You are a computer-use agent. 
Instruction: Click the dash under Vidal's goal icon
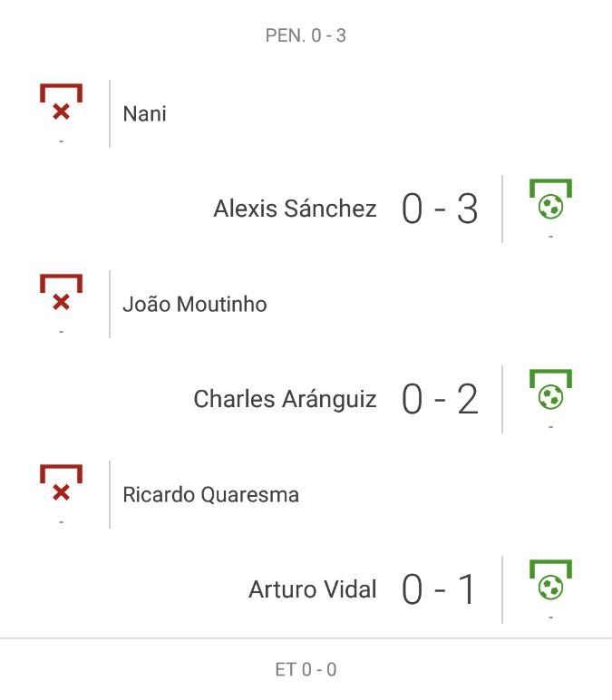pos(550,617)
